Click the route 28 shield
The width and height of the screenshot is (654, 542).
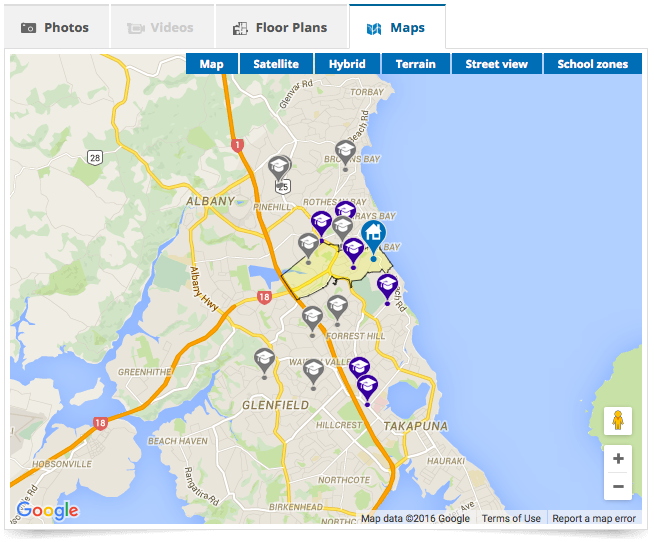click(95, 158)
